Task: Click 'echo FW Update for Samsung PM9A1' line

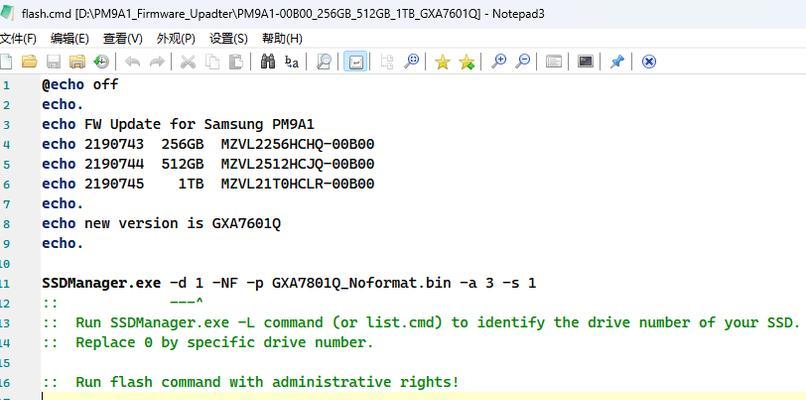Action: click(x=178, y=124)
